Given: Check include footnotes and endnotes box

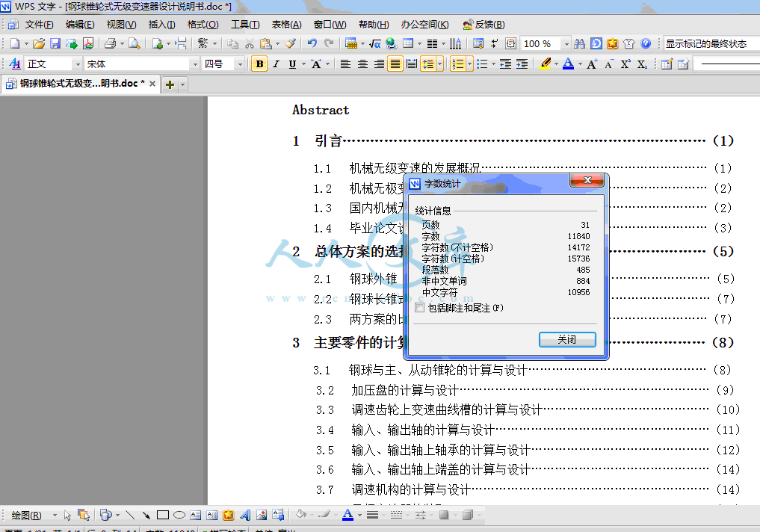Looking at the screenshot, I should pyautogui.click(x=420, y=308).
